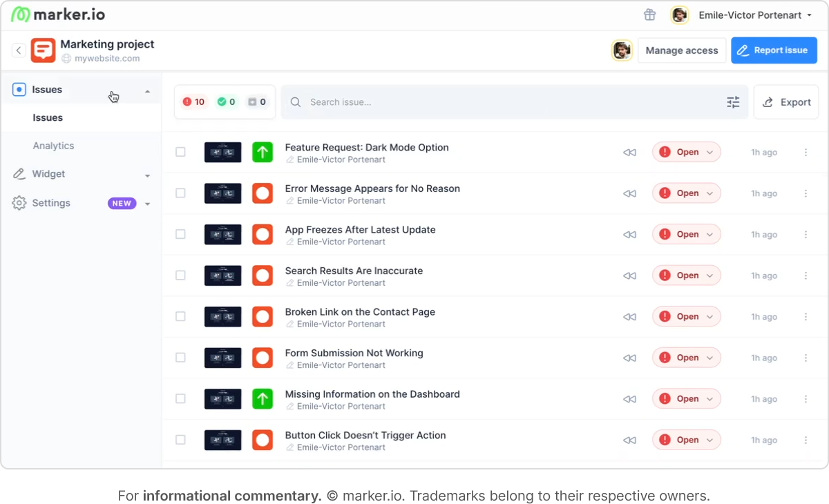Tick checkbox for Feature Request: Dark Mode Option
The width and height of the screenshot is (829, 504).
point(180,152)
